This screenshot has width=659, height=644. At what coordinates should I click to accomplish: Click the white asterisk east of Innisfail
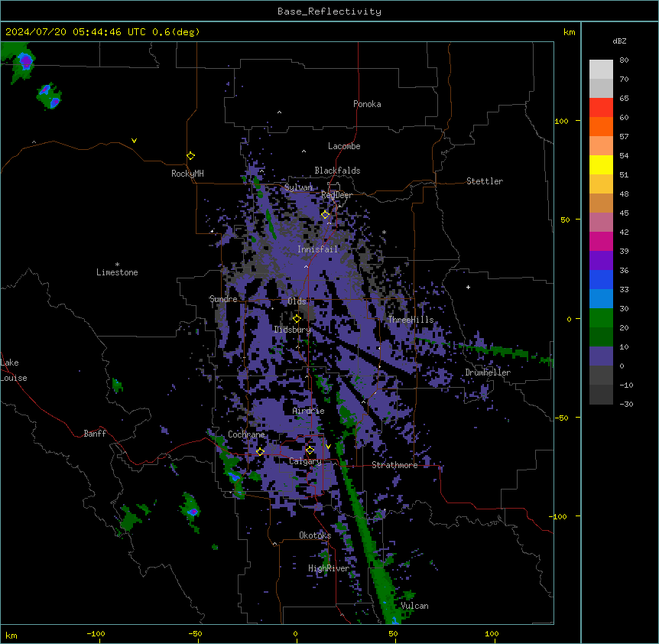384,232
